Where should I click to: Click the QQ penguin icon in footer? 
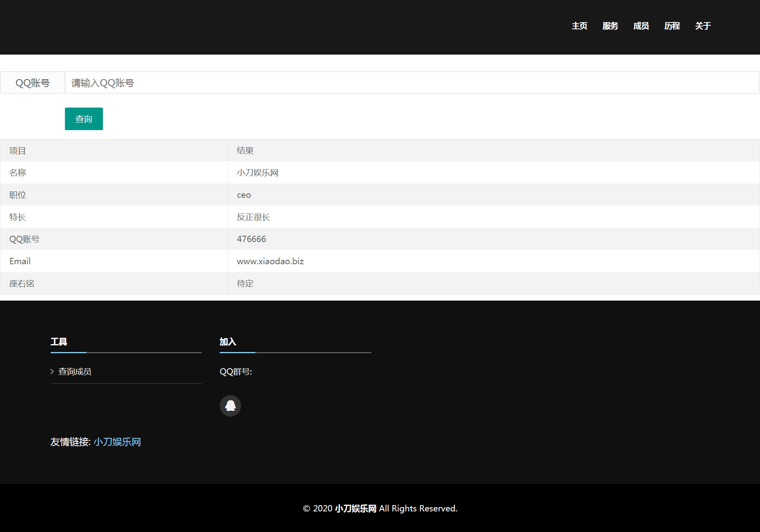click(230, 406)
